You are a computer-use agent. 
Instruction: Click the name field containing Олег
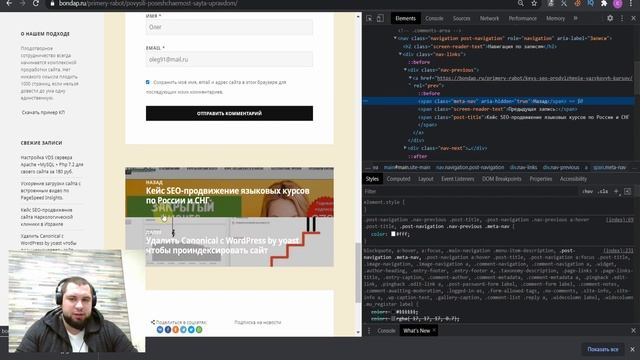click(x=229, y=27)
